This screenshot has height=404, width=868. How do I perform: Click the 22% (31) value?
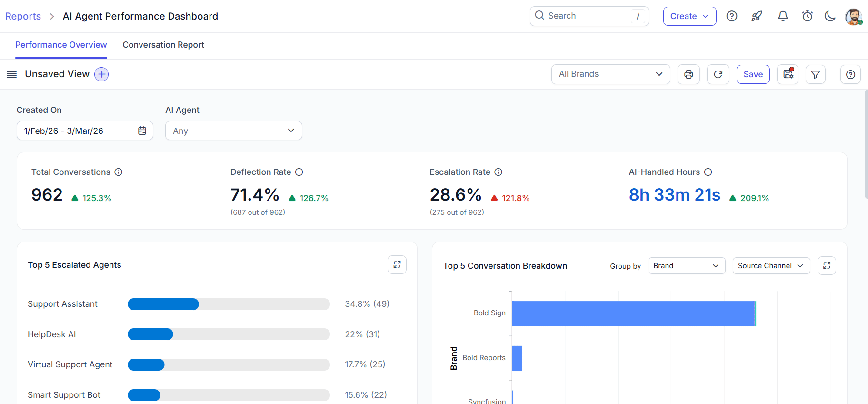[362, 334]
